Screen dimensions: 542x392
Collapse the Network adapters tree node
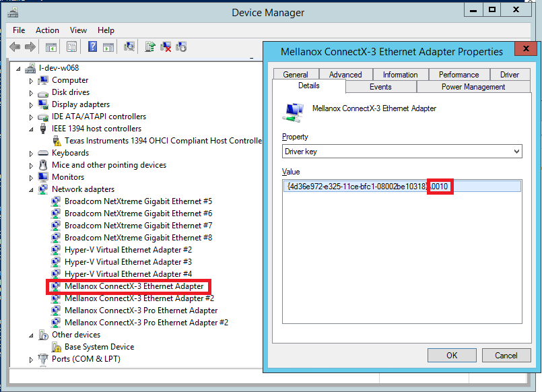point(31,189)
